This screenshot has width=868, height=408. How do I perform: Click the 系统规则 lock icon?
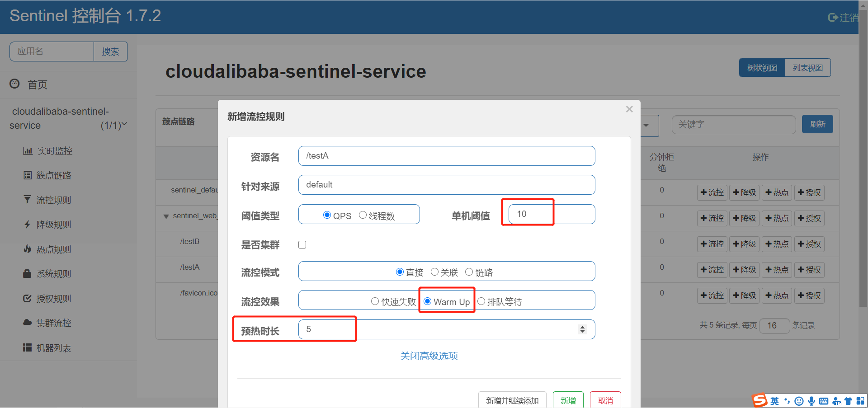click(28, 273)
